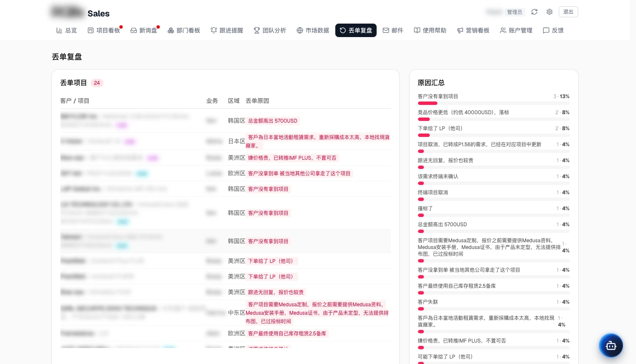Click 客户最终使用自己库存租赁2.5备库 tag in table
The image size is (636, 364).
287,334
